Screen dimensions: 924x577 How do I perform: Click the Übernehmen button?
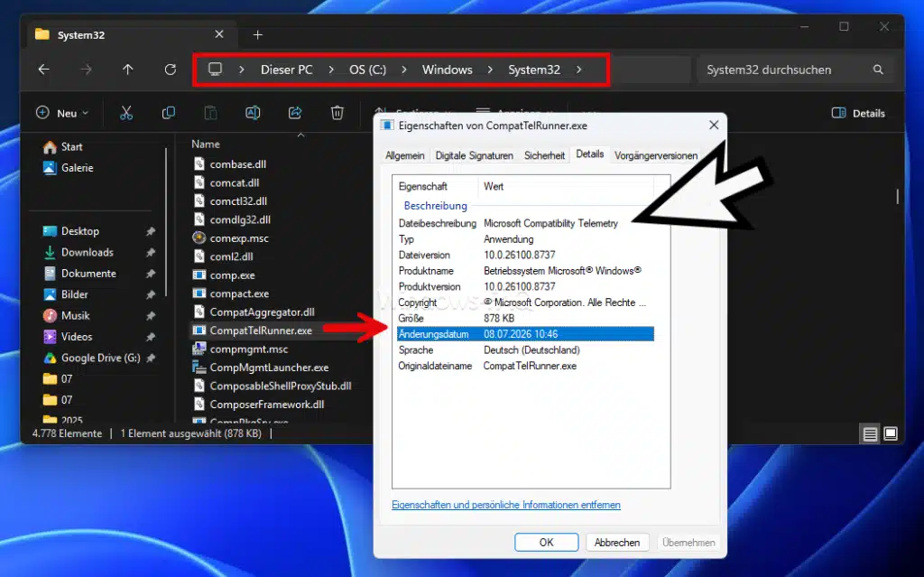point(688,542)
